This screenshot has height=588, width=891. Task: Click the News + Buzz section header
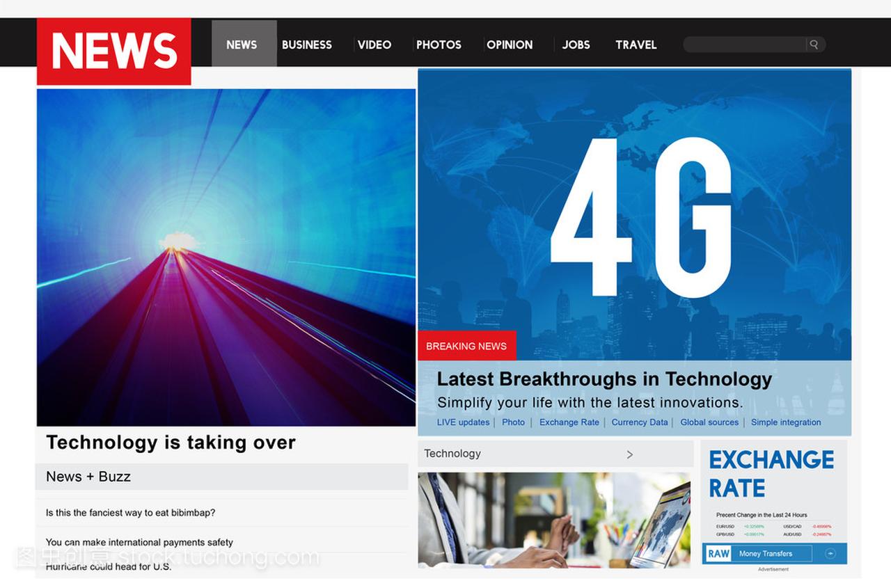(x=221, y=477)
